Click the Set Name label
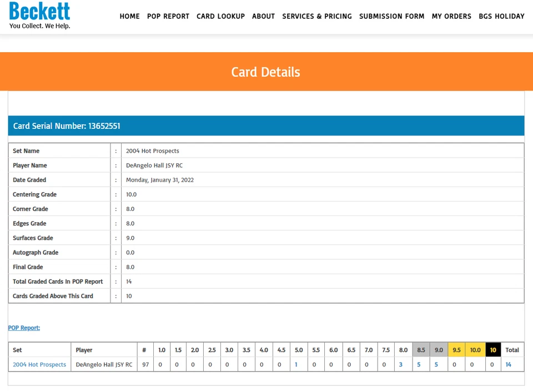 click(x=26, y=151)
